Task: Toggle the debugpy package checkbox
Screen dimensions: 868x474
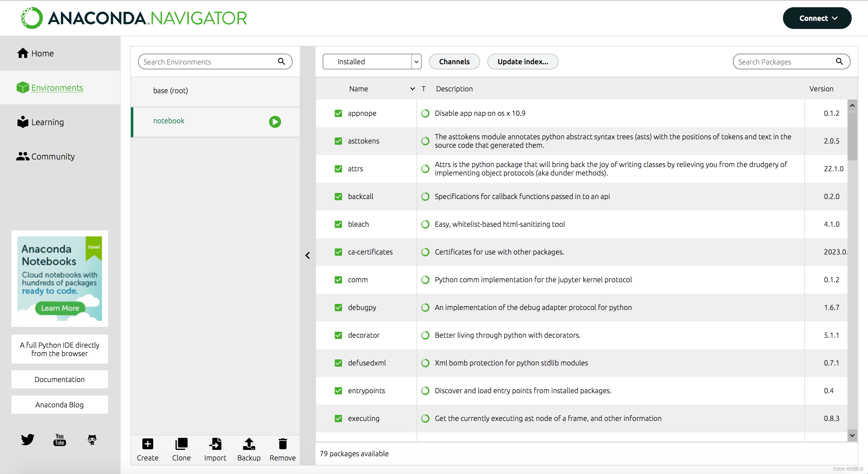Action: 338,308
